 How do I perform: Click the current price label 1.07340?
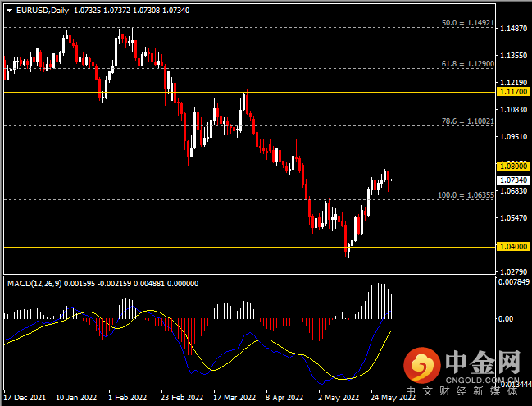coord(514,180)
